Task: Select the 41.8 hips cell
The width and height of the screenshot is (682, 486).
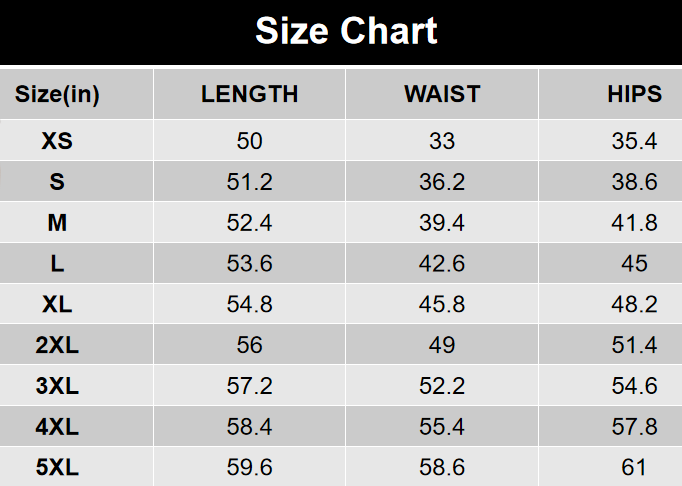Action: coord(634,223)
